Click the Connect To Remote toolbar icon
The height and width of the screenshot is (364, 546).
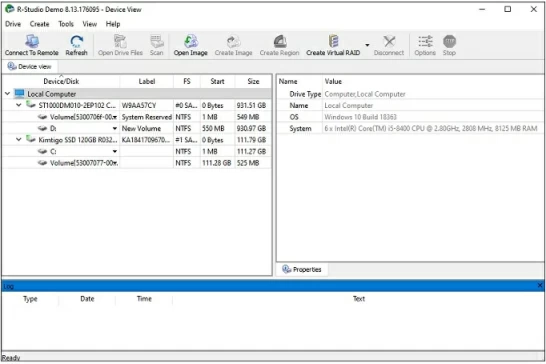click(x=32, y=41)
